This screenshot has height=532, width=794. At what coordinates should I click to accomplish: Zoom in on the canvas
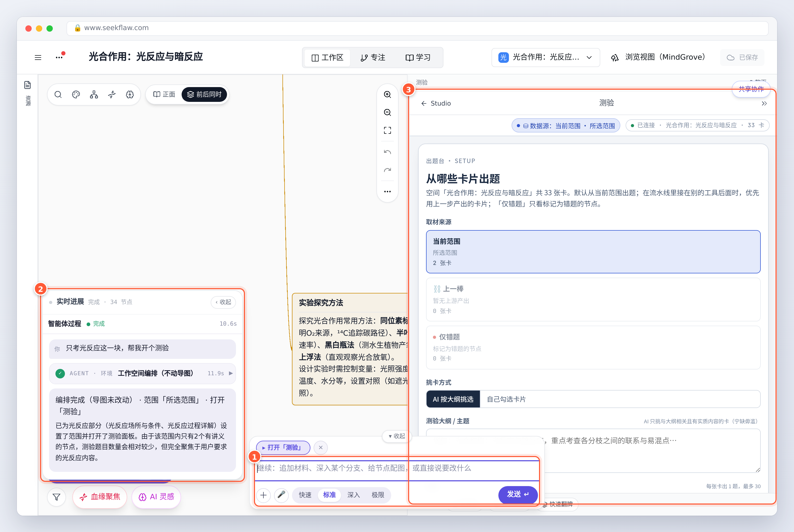[x=387, y=94]
